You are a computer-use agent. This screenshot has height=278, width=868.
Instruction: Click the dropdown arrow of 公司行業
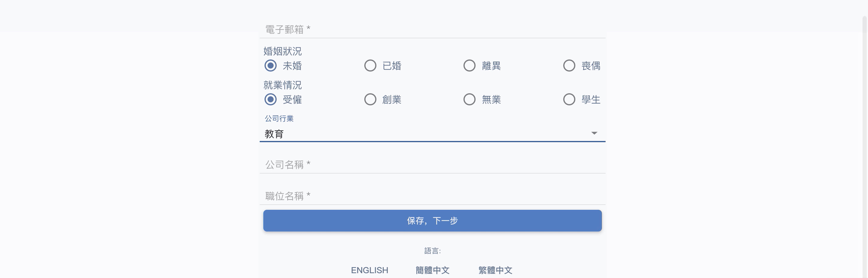coord(594,133)
